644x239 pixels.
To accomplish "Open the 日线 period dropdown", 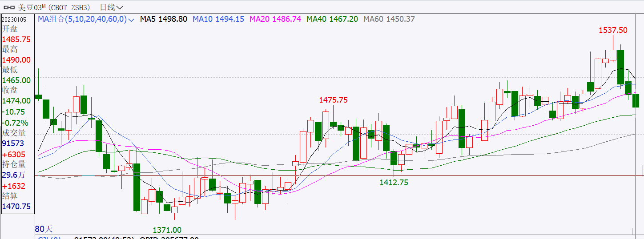I will [111, 8].
